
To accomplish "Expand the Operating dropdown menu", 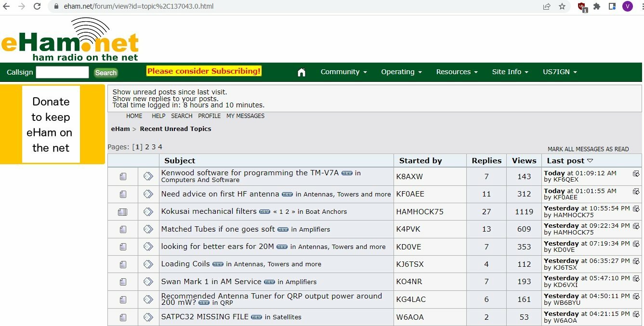I will 401,72.
